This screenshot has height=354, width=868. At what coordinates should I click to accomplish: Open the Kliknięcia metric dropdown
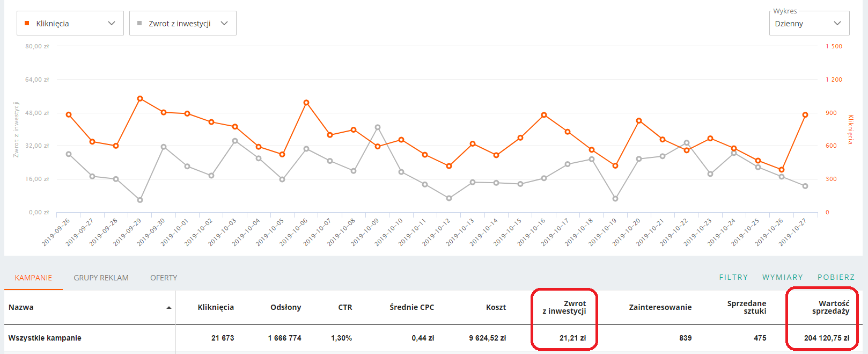pyautogui.click(x=70, y=24)
